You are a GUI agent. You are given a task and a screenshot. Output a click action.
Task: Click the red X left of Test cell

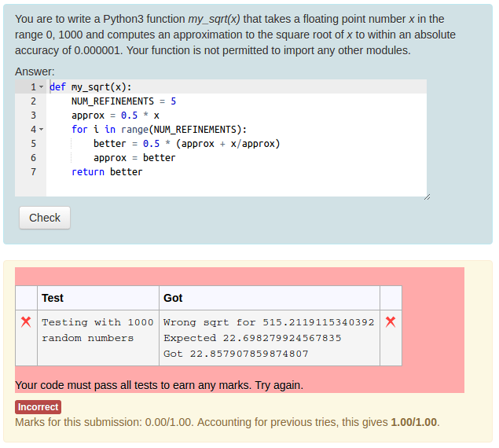[x=26, y=322]
